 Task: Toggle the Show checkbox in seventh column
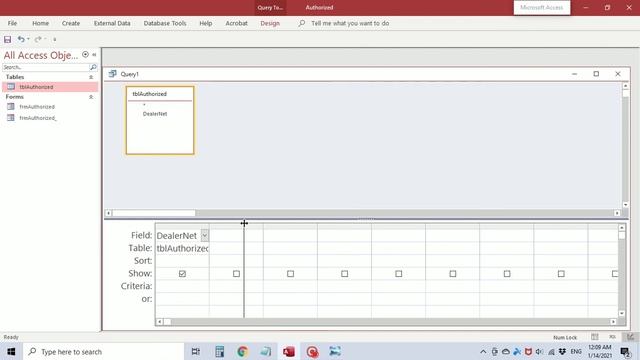coord(507,274)
